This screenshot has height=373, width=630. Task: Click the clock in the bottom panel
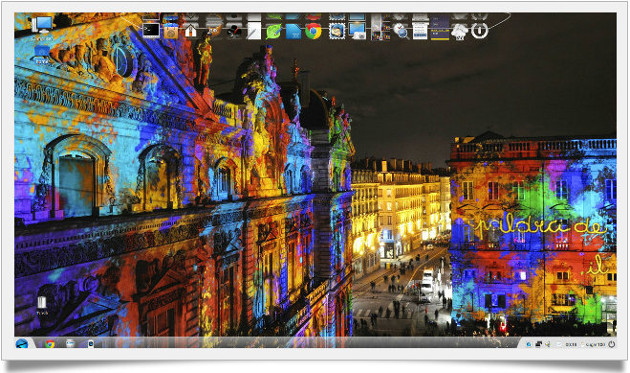point(571,344)
